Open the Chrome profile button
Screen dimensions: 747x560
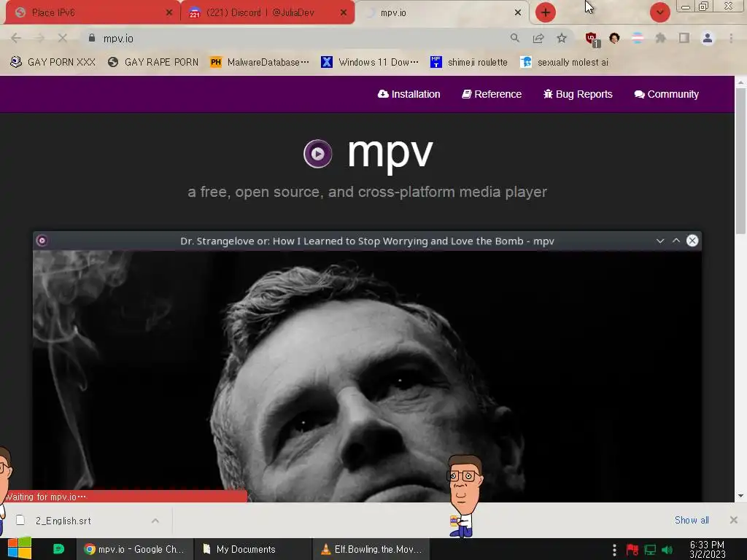[x=708, y=38]
